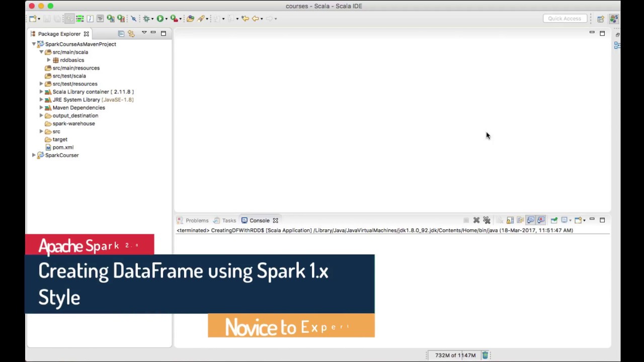Screen dimensions: 644x362
Task: Collapse the src/main/scala folder
Action: [41, 52]
